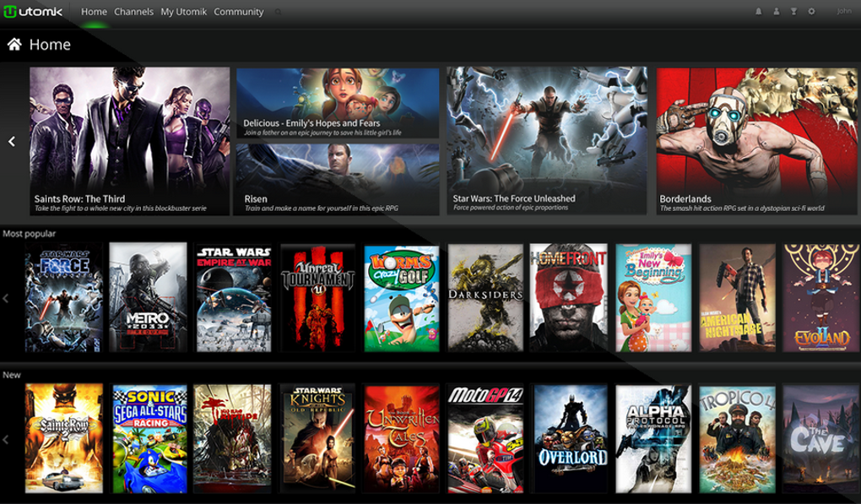This screenshot has height=504, width=861.
Task: Select Star Wars Empire at War cover
Action: click(234, 298)
